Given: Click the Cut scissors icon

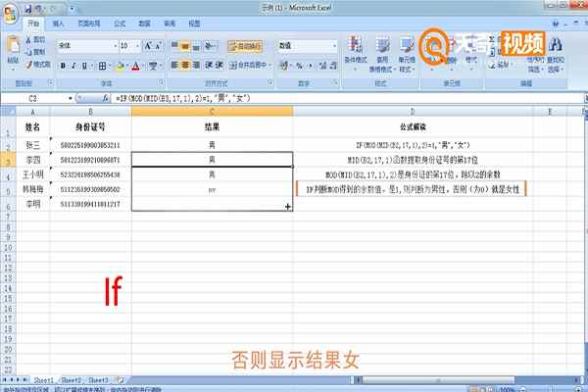Looking at the screenshot, I should point(28,40).
